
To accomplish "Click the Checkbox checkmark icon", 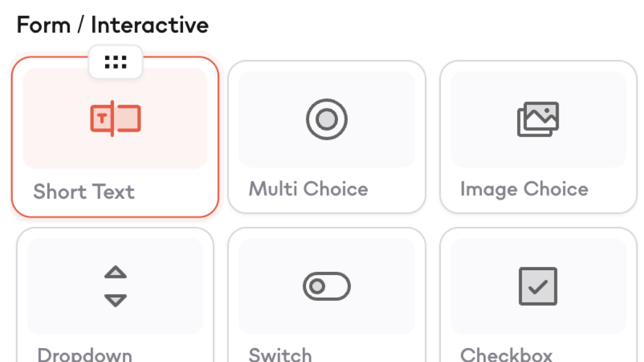I will pyautogui.click(x=538, y=286).
